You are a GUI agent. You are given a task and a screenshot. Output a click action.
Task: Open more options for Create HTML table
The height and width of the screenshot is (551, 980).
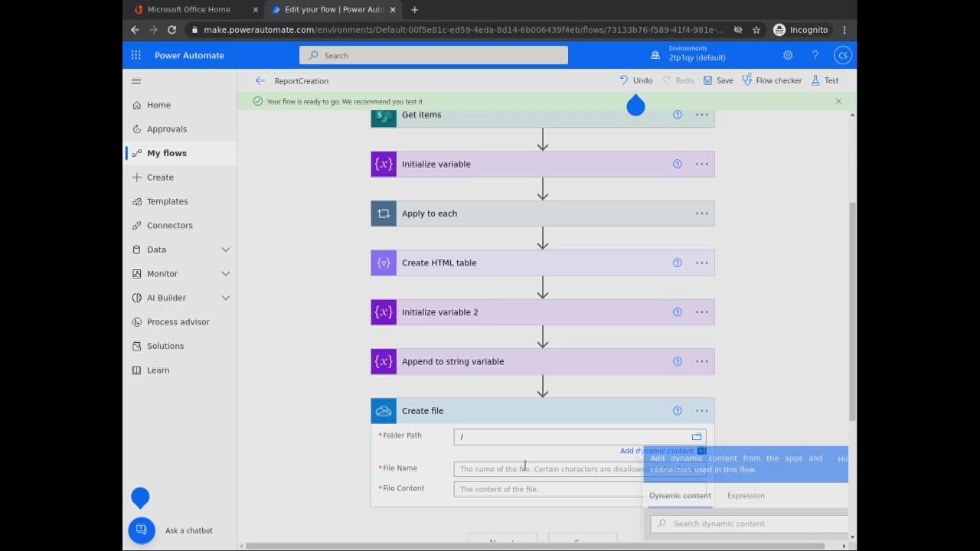(x=701, y=262)
